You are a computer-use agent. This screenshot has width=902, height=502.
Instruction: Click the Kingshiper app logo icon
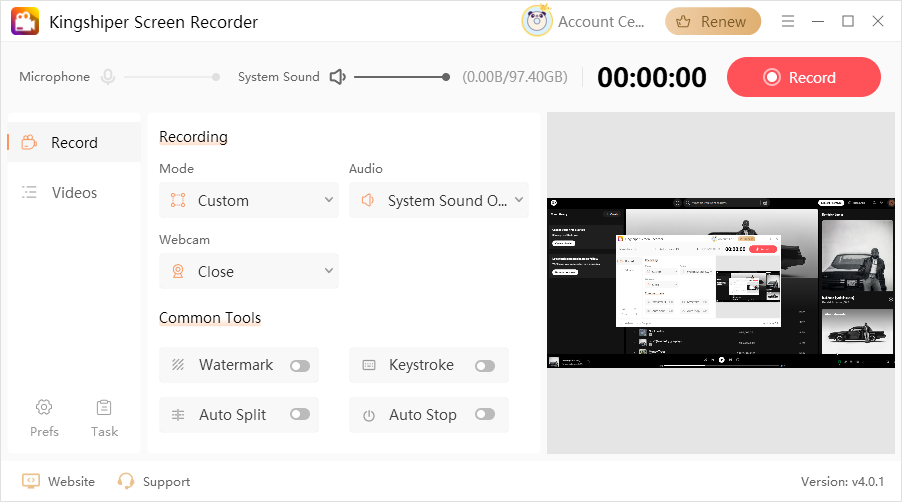(x=25, y=21)
